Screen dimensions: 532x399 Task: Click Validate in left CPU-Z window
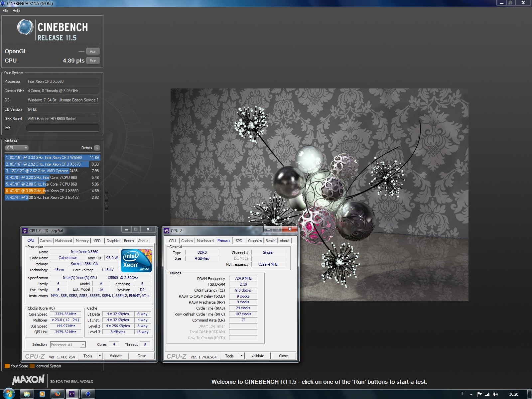(x=116, y=356)
